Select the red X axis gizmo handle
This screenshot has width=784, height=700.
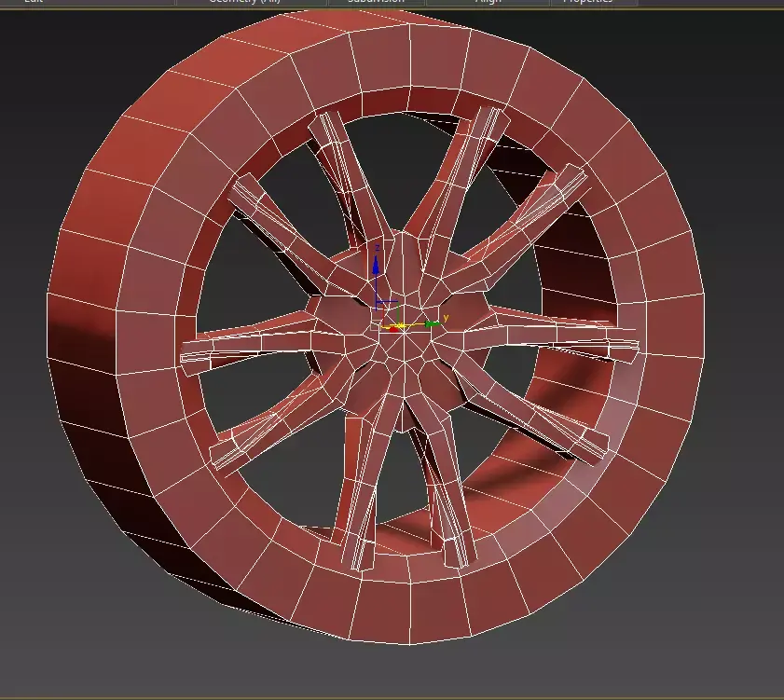(x=393, y=329)
